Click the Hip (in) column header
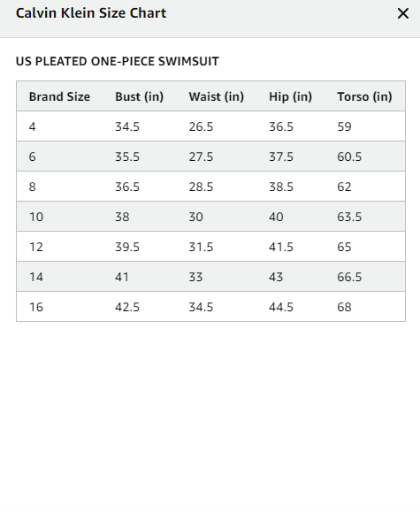Image resolution: width=420 pixels, height=512 pixels. click(x=290, y=96)
